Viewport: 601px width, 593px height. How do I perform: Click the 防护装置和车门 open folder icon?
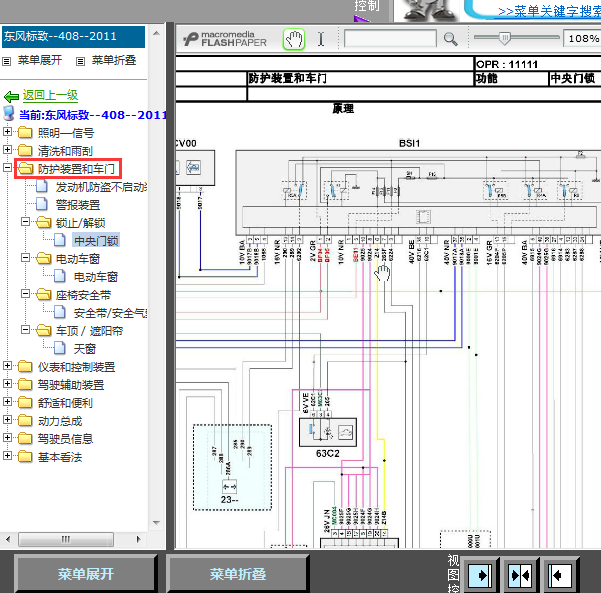coord(25,168)
